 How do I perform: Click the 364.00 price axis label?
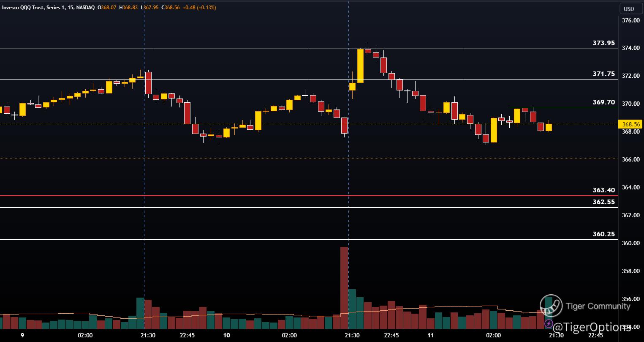pos(630,188)
